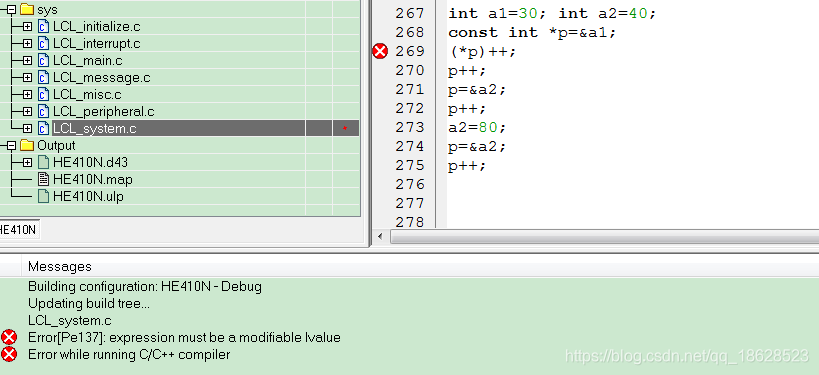The width and height of the screenshot is (819, 375).
Task: Click the compiler error icon in Messages
Action: click(x=9, y=354)
